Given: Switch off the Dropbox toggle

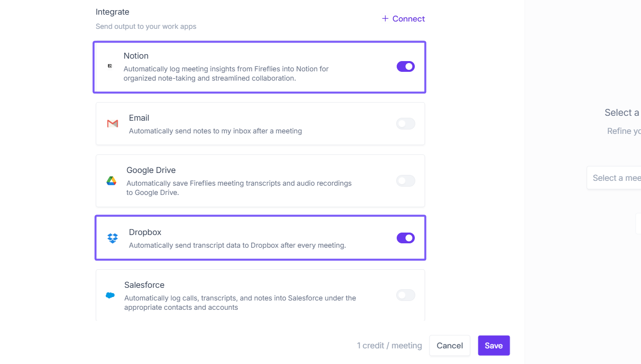Looking at the screenshot, I should [406, 238].
